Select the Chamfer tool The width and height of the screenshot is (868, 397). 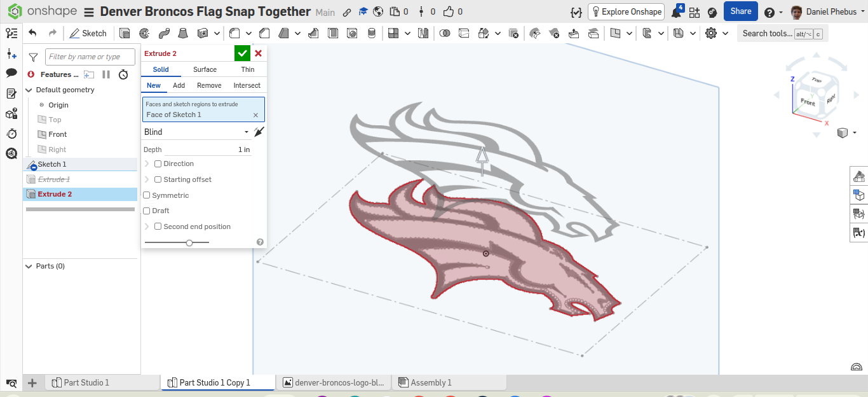click(264, 33)
